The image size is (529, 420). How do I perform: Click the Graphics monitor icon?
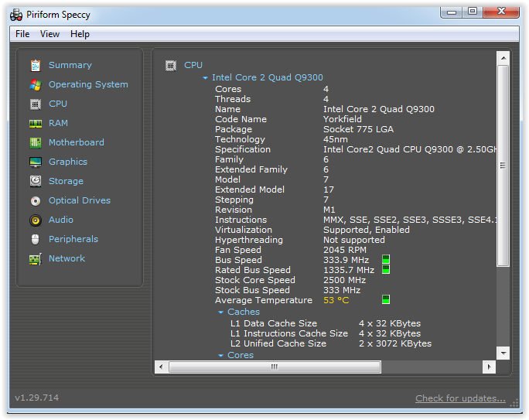36,162
